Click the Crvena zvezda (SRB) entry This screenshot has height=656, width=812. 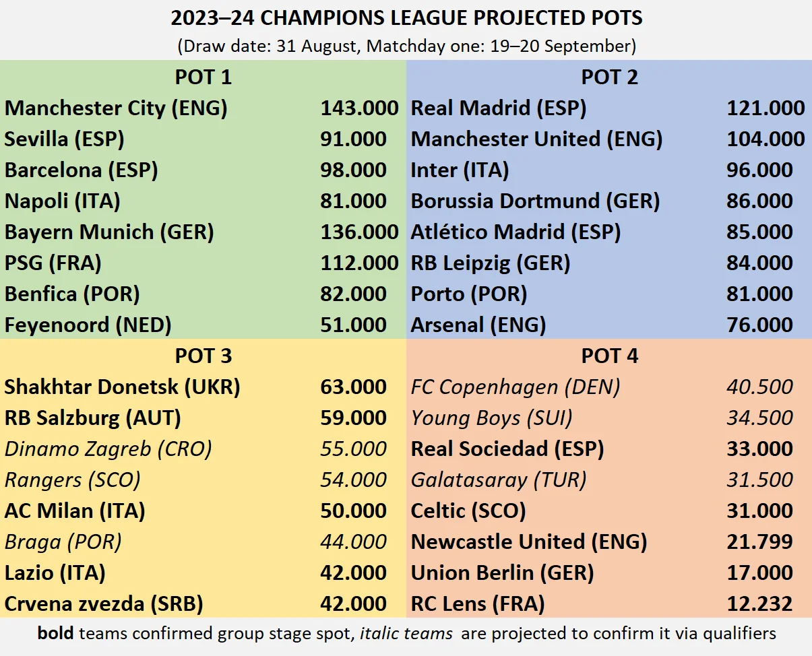(104, 603)
